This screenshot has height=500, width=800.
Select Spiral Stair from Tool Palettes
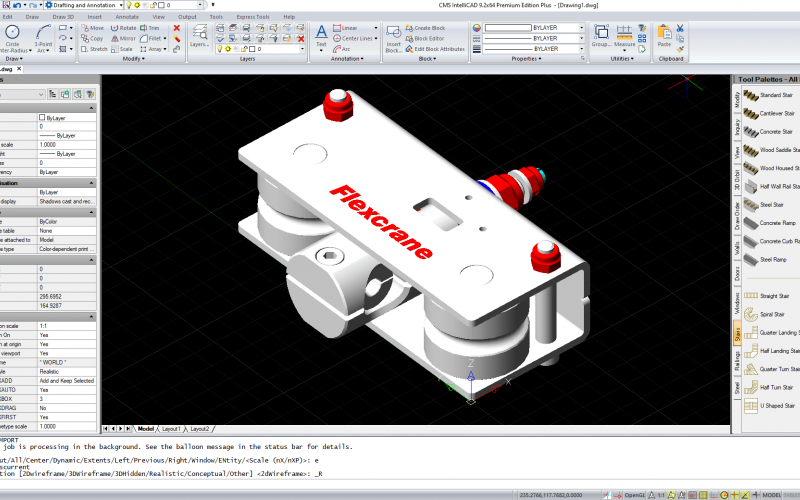pos(765,314)
